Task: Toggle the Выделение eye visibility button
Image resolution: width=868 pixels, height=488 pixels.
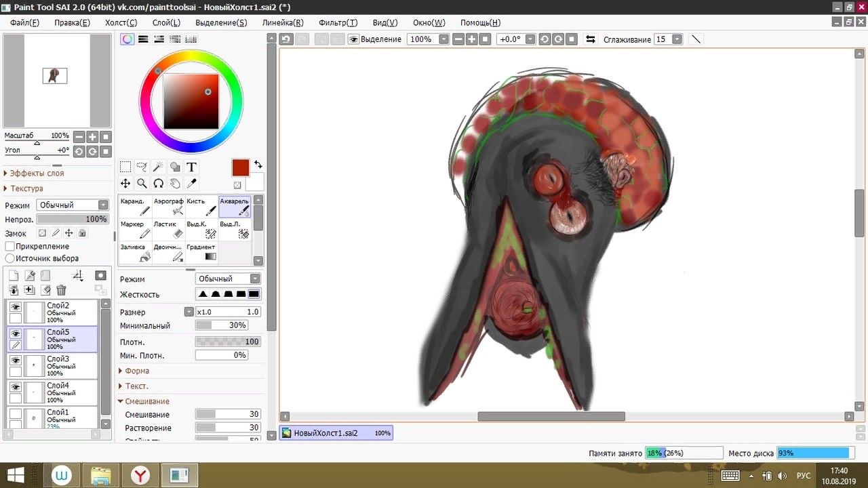Action: [x=353, y=39]
